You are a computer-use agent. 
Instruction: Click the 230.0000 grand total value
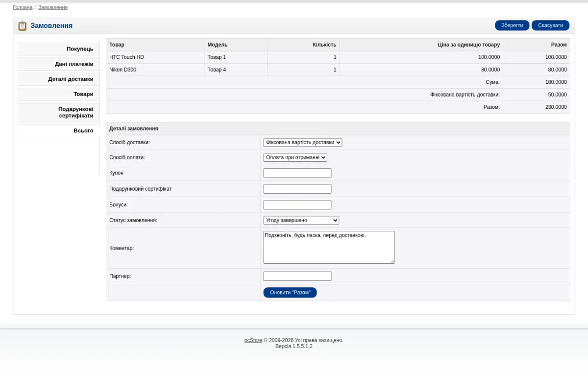pos(556,107)
